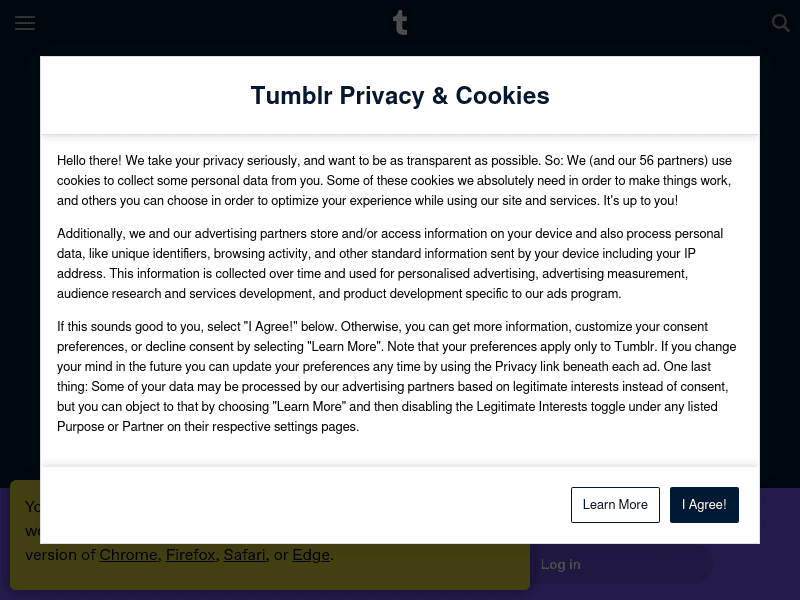
Task: Click the "Tumblr Privacy & Cookies" heading
Action: pos(400,96)
